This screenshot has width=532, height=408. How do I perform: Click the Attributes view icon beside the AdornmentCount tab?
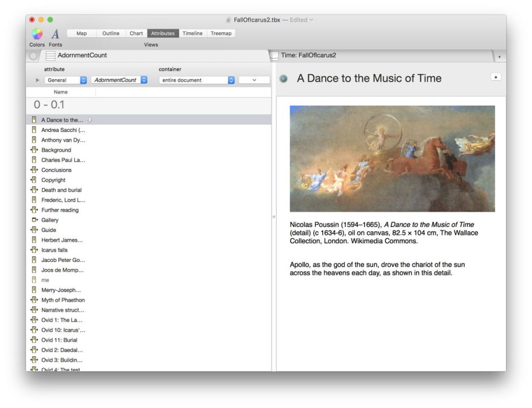tap(50, 55)
